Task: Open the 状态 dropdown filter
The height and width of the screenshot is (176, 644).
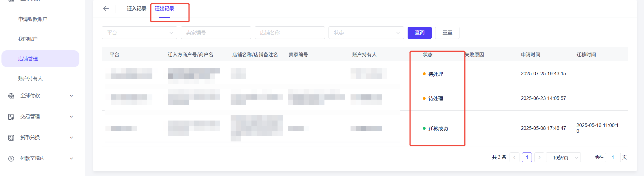Action: coord(366,33)
